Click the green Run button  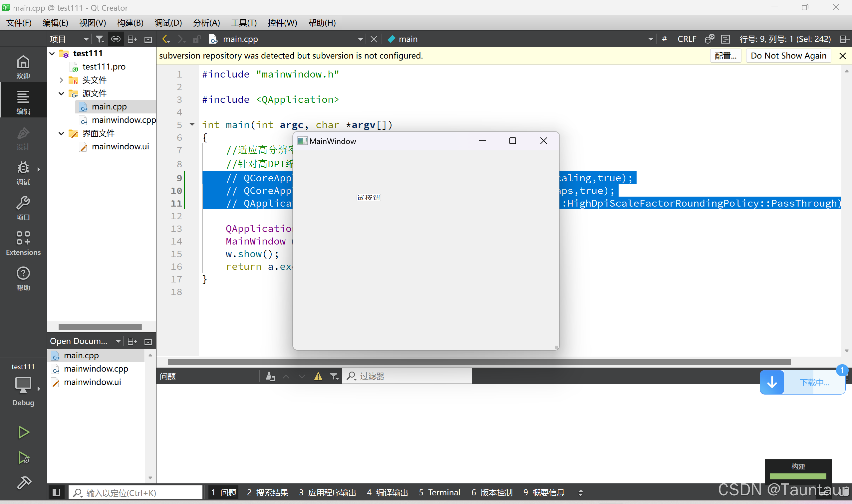coord(23,432)
